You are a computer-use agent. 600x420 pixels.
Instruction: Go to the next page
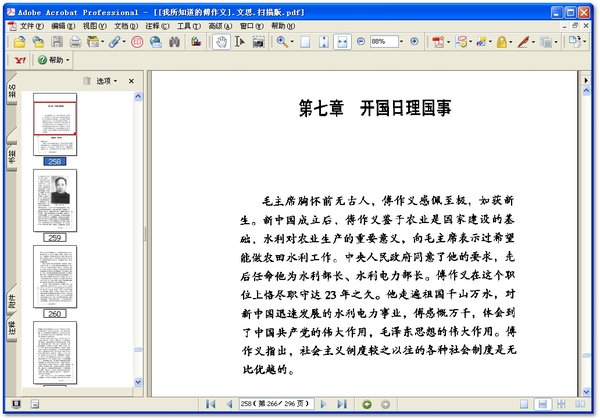pos(323,404)
